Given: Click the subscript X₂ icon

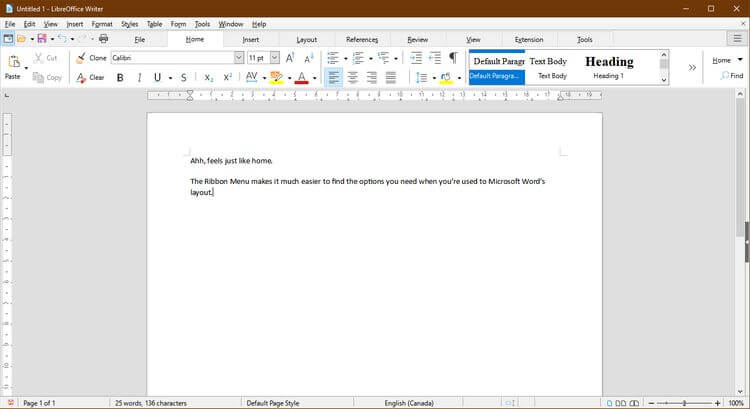Looking at the screenshot, I should [x=208, y=77].
